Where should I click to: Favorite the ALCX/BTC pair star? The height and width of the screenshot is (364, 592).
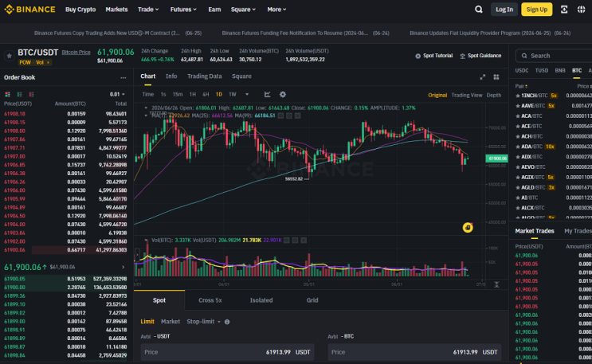[x=518, y=208]
